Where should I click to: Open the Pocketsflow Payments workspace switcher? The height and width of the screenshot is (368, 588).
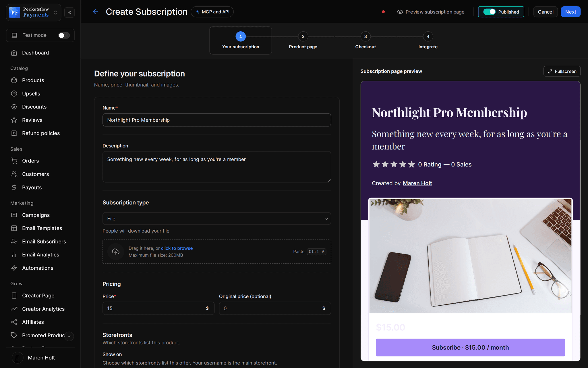pyautogui.click(x=34, y=12)
